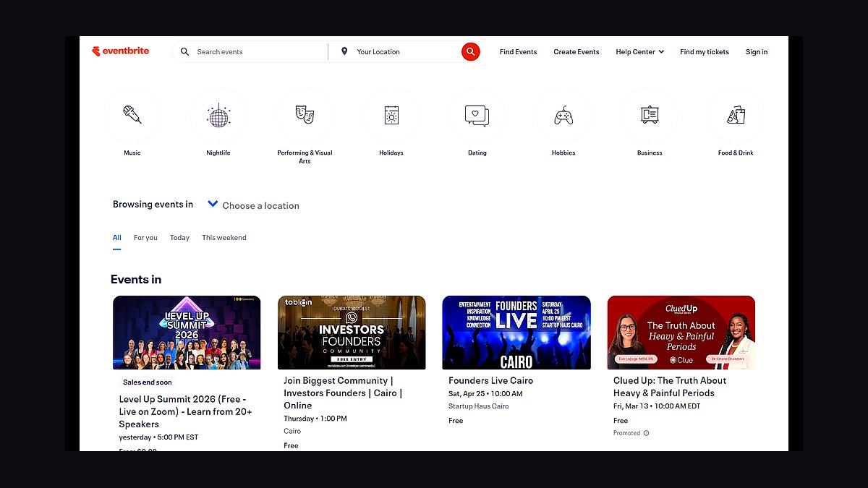Screen dimensions: 868x488
Task: Click the Hobbies category label
Action: click(x=563, y=153)
